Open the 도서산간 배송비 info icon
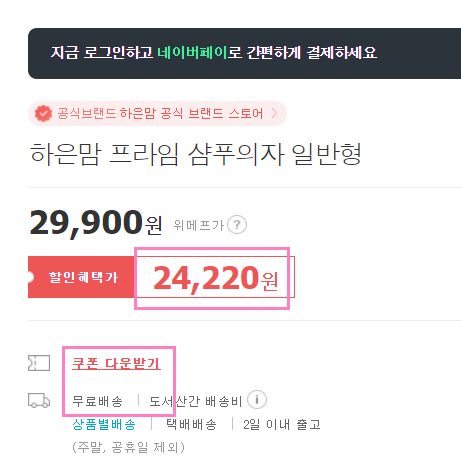Viewport: 461px width, 465px height. click(x=257, y=399)
